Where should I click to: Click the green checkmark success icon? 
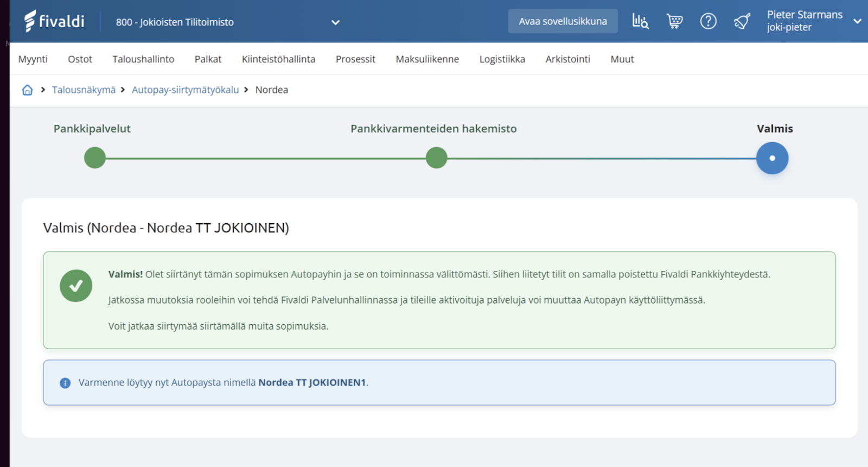point(76,286)
